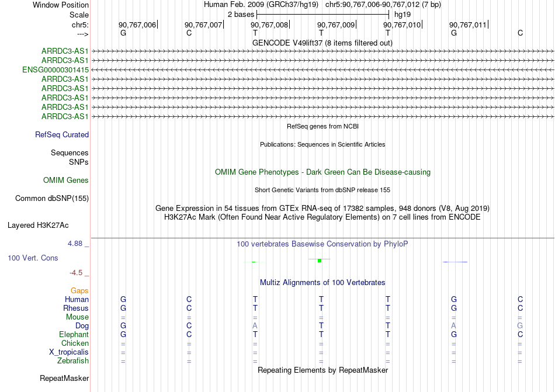This screenshot has height=392, width=555.
Task: Select the Zebrafish species row label
Action: pyautogui.click(x=73, y=361)
